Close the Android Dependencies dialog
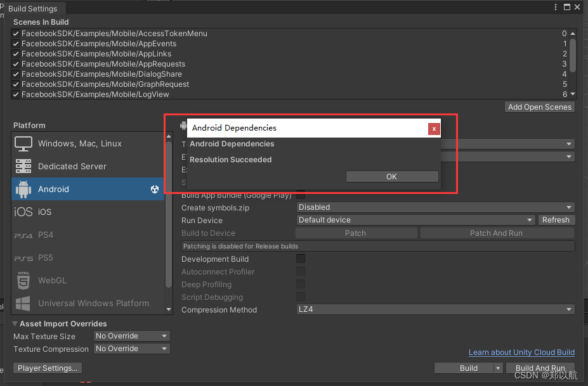 point(434,129)
